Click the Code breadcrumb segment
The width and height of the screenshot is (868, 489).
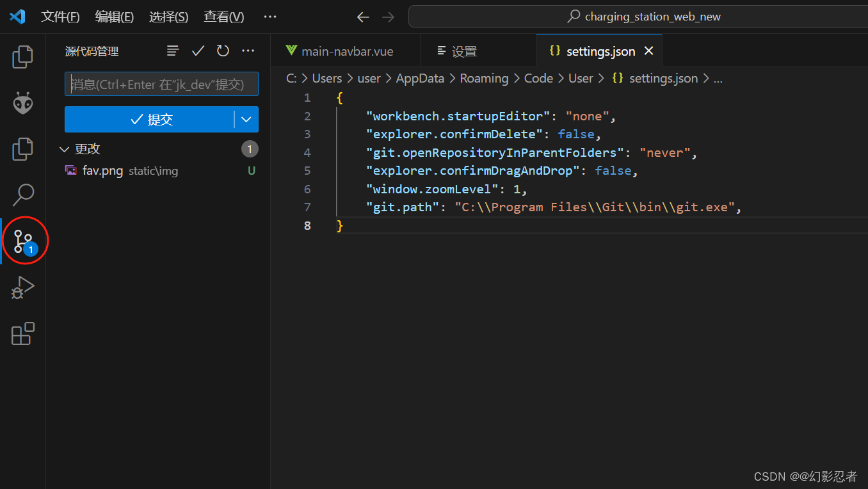[538, 78]
